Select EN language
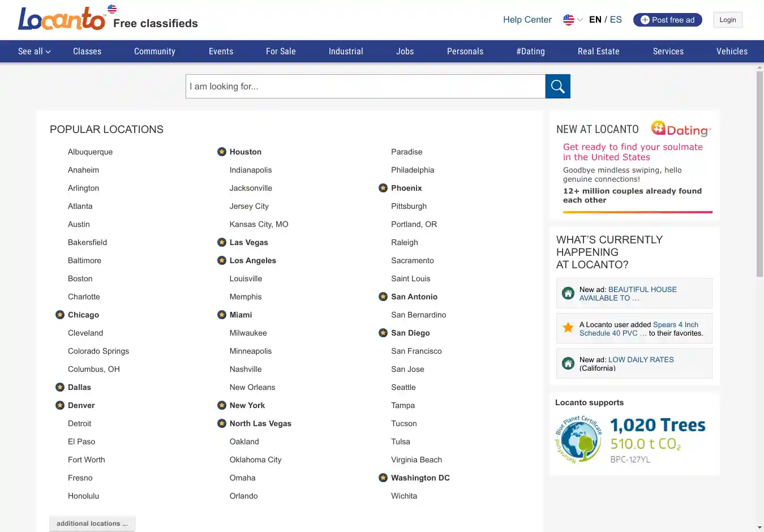764x532 pixels. pyautogui.click(x=595, y=20)
